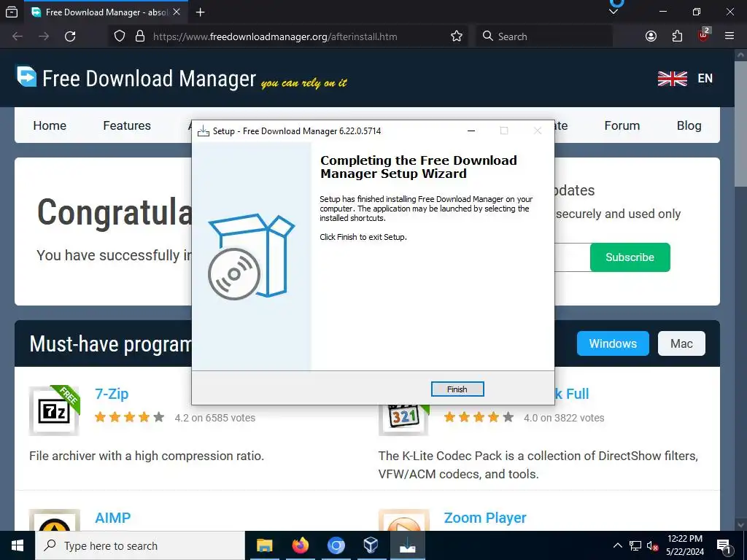Show hidden system tray icons
Screen dimensions: 747x560
617,545
